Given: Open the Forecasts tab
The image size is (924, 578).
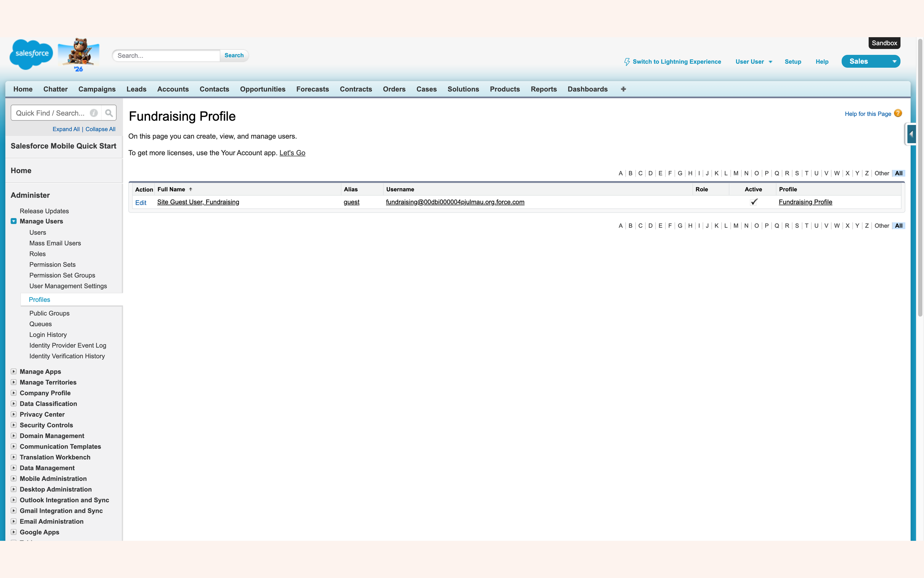Looking at the screenshot, I should click(312, 89).
